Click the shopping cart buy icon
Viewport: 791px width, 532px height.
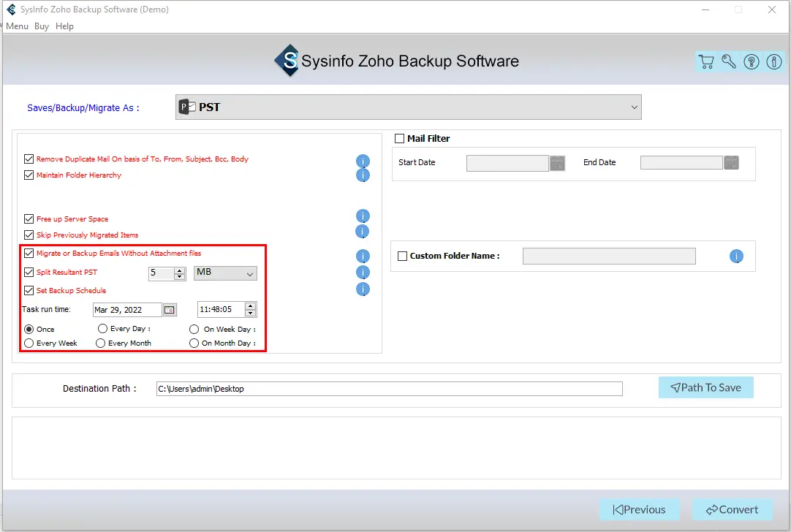[x=706, y=62]
